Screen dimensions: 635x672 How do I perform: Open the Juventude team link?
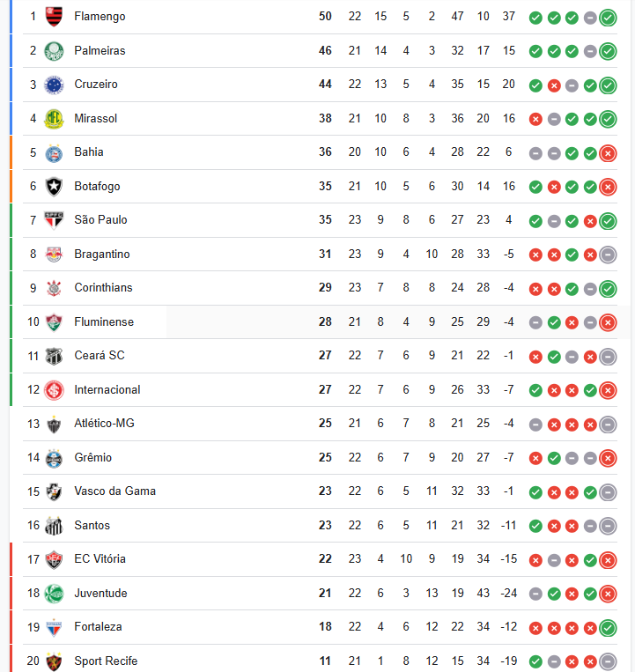100,593
